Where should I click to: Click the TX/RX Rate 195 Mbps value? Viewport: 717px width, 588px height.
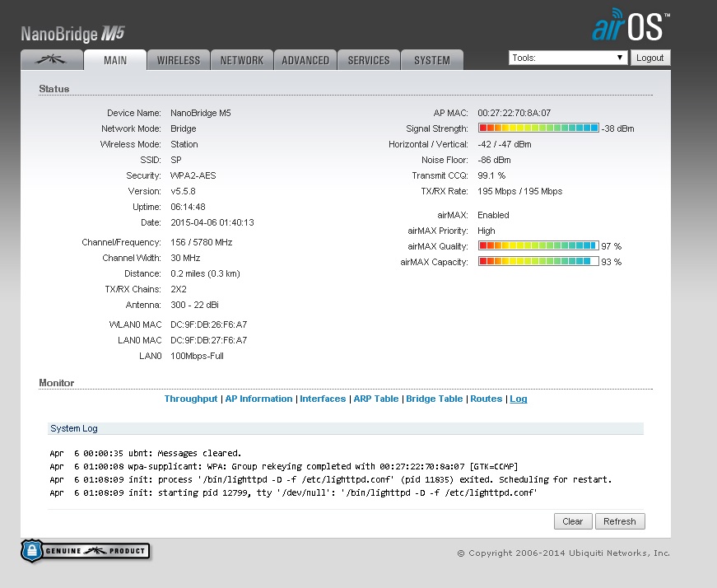tap(520, 191)
